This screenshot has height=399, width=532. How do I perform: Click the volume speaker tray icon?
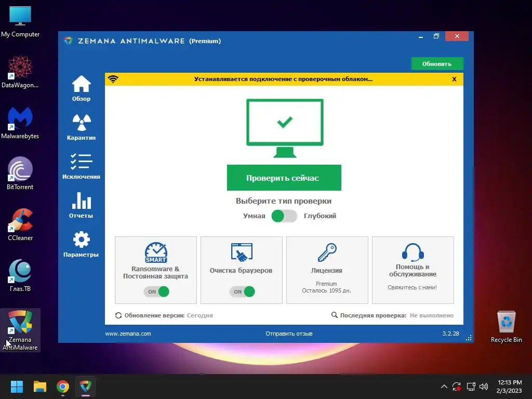pyautogui.click(x=484, y=387)
